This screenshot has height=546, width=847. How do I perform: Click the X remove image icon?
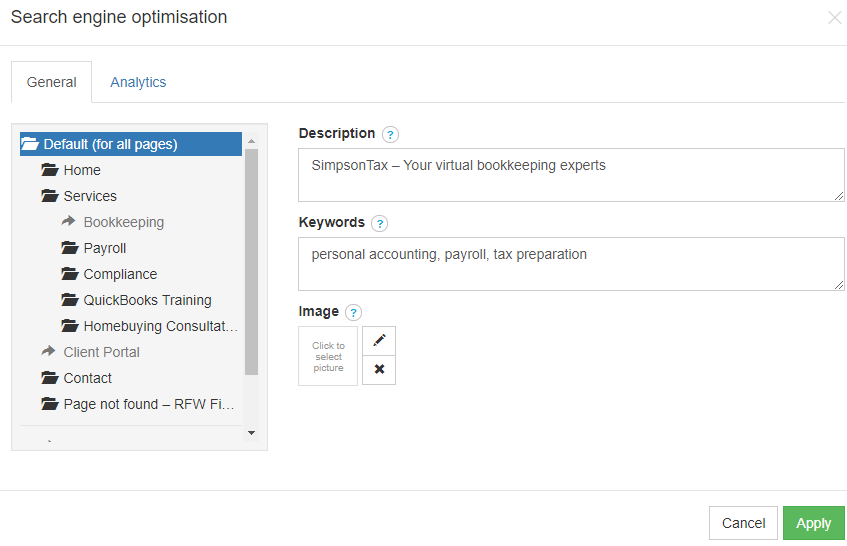pos(378,370)
